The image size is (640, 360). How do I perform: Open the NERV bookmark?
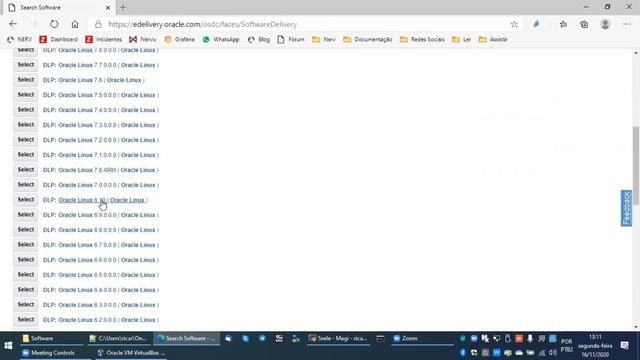[x=20, y=40]
